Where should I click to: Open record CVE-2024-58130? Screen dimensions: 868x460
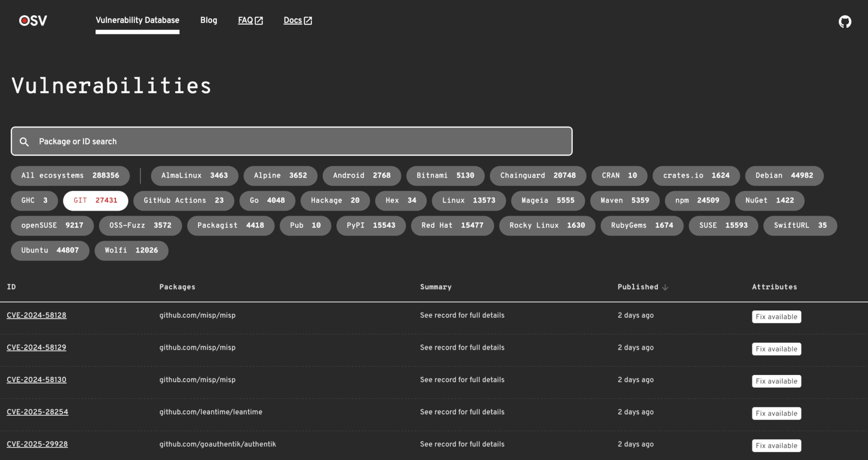pyautogui.click(x=36, y=380)
